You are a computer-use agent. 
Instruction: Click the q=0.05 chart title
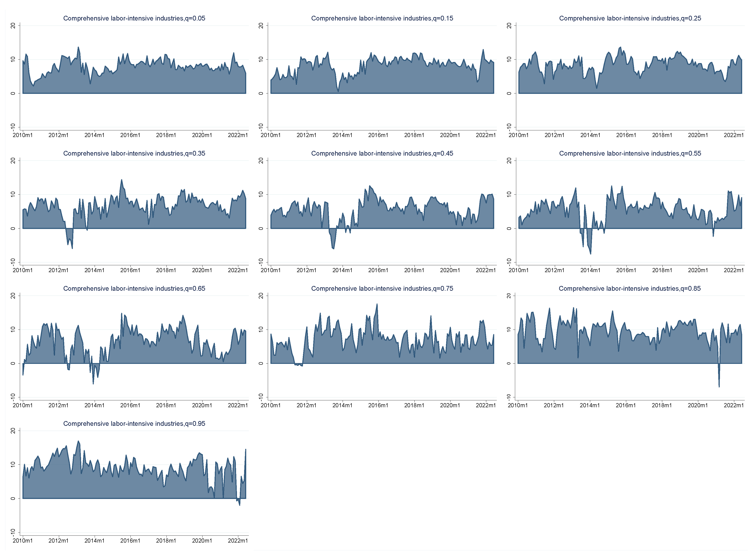(x=134, y=18)
